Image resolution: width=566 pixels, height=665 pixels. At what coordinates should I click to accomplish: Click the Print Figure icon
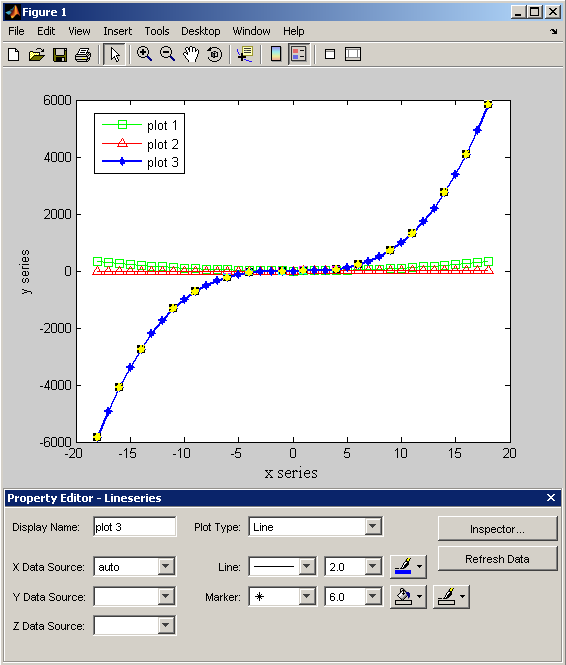(83, 55)
